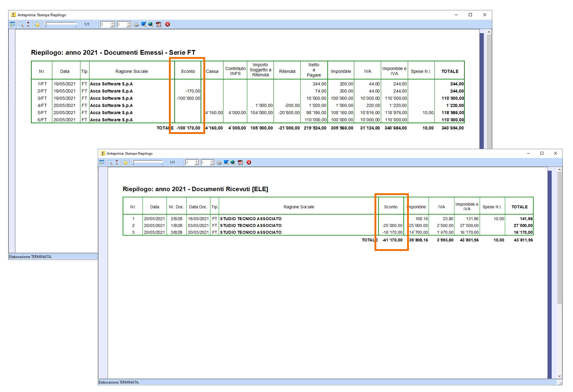Click the '1/1' page indicator in Documenti Ricevuti toolbar

click(x=172, y=163)
